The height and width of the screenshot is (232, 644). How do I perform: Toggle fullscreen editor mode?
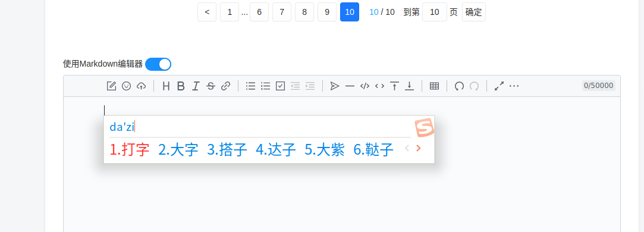click(x=499, y=86)
